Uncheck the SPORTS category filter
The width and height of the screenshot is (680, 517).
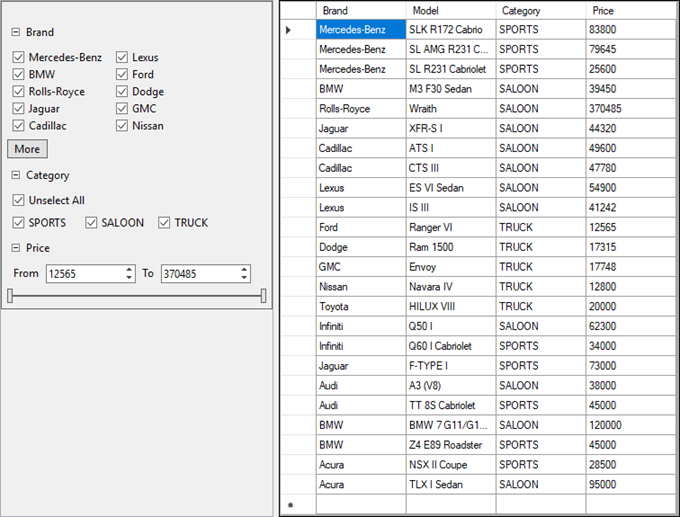click(18, 223)
